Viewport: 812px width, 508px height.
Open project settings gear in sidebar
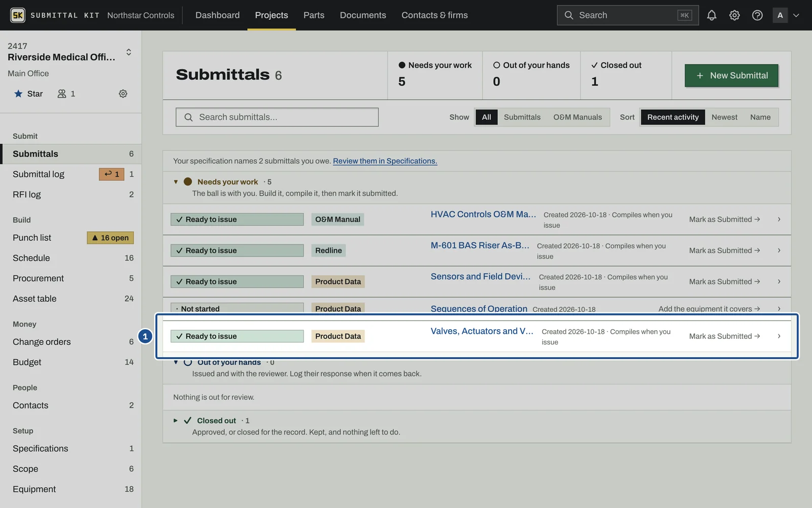click(x=123, y=93)
